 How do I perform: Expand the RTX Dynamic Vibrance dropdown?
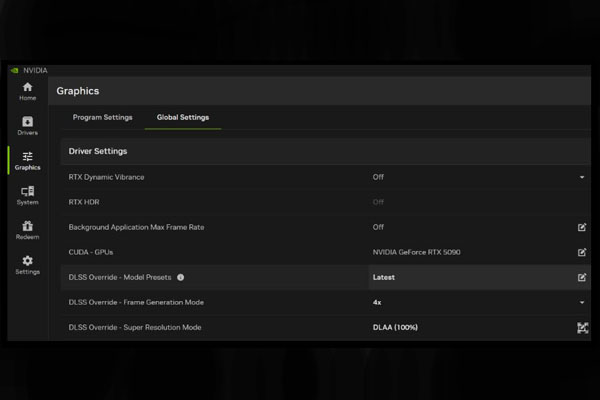tap(582, 177)
